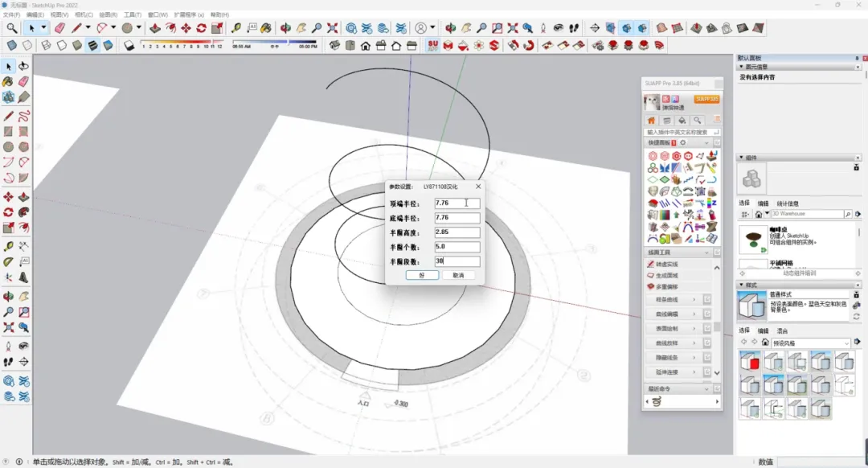
Task: Click the shadow time-of-day slider
Action: (274, 42)
